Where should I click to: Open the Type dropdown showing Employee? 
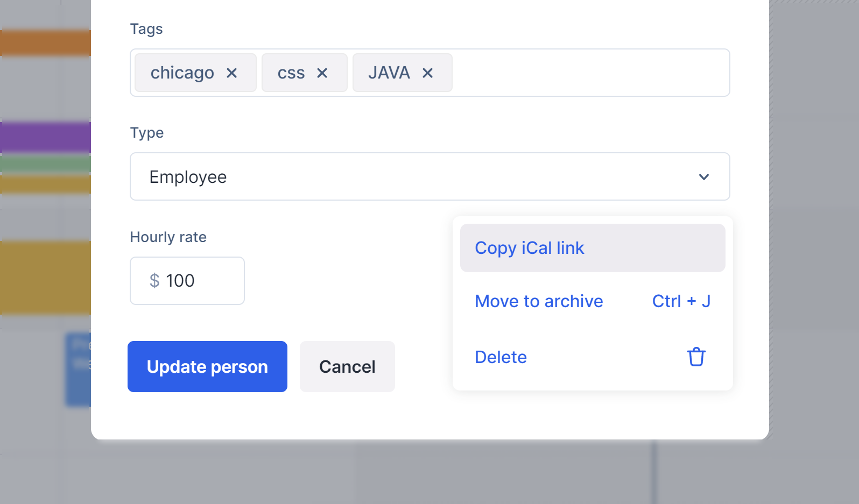point(430,176)
